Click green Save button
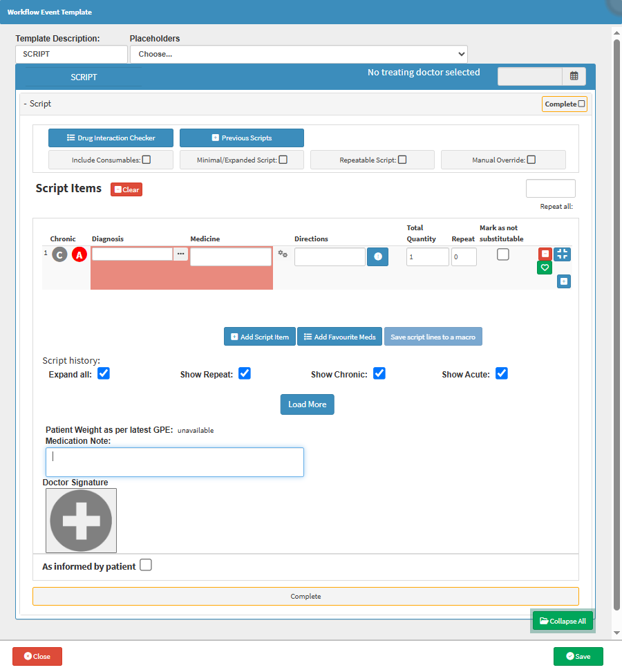The image size is (622, 672). (578, 656)
